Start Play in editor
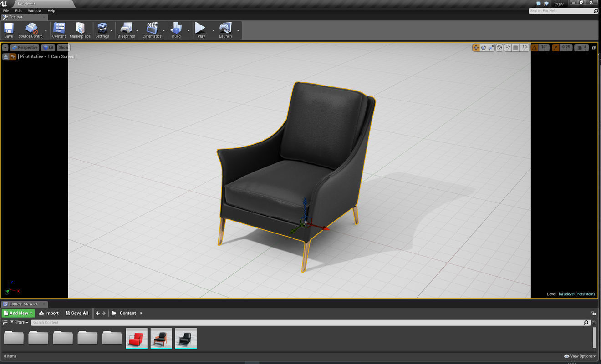This screenshot has width=601, height=364. coord(201,30)
